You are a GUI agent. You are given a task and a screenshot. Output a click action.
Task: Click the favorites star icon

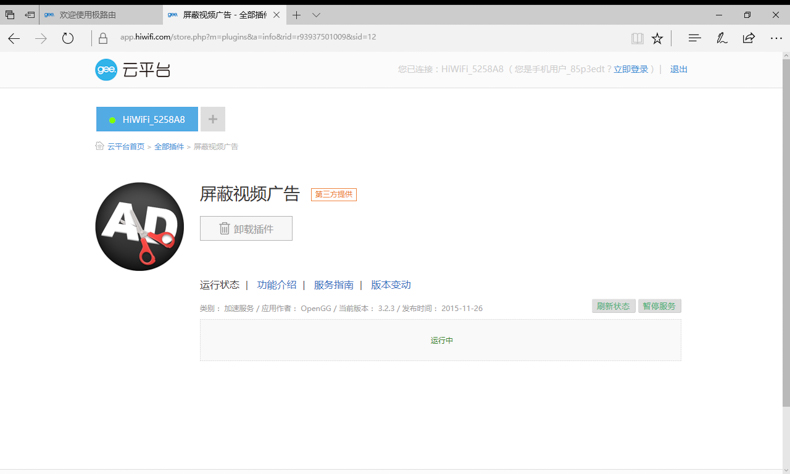(x=657, y=38)
